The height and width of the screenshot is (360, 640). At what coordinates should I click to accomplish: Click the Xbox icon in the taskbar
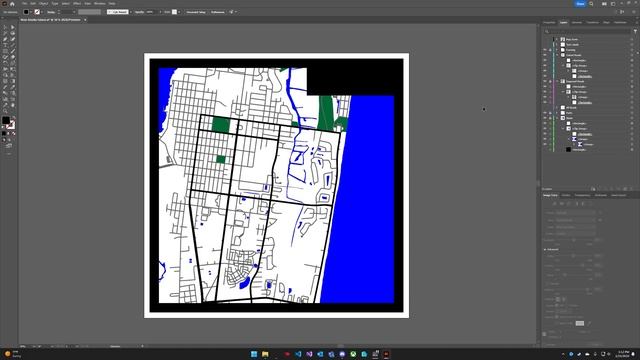coord(353,354)
